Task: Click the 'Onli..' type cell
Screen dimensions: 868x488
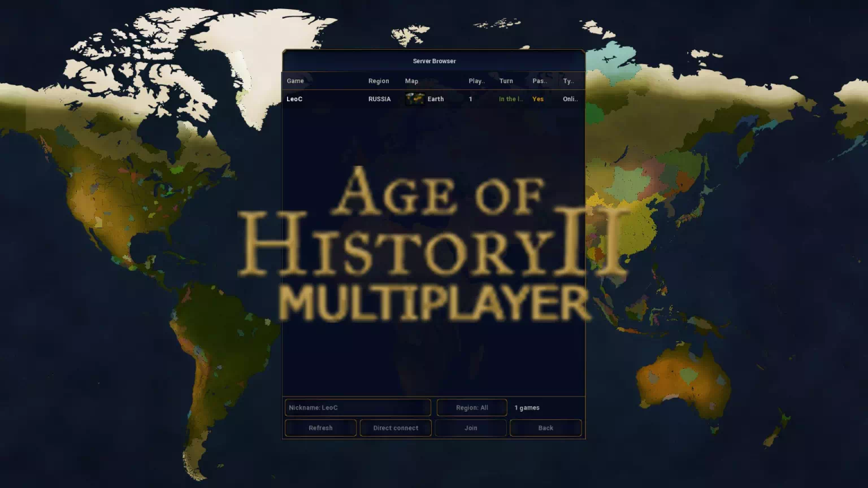Action: tap(570, 99)
